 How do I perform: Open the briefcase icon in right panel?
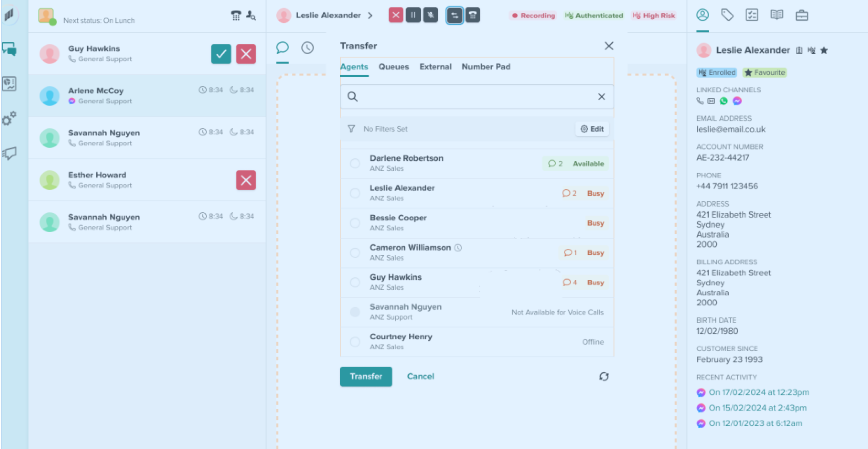801,15
